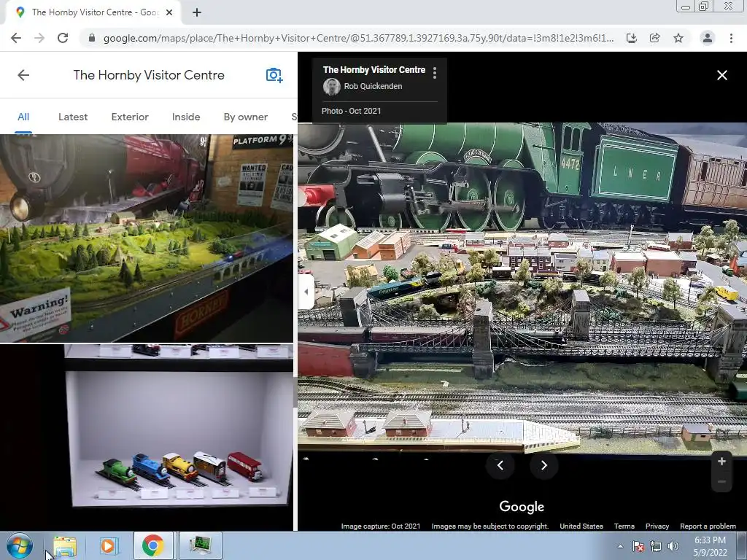Viewport: 747px width, 560px height.
Task: Switch to the Inside tab
Action: pos(186,117)
